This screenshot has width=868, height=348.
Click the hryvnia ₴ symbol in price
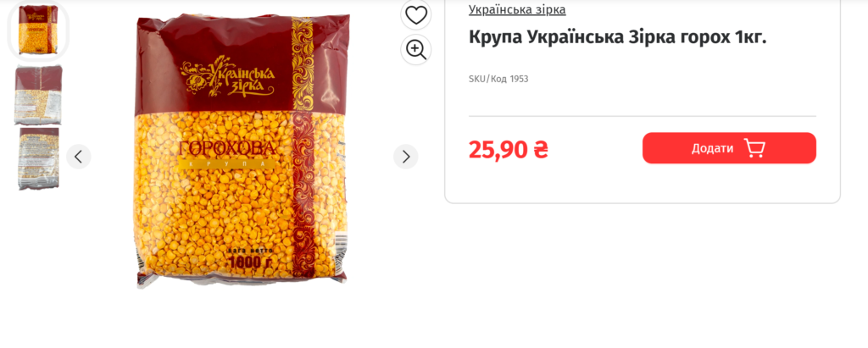(x=540, y=149)
